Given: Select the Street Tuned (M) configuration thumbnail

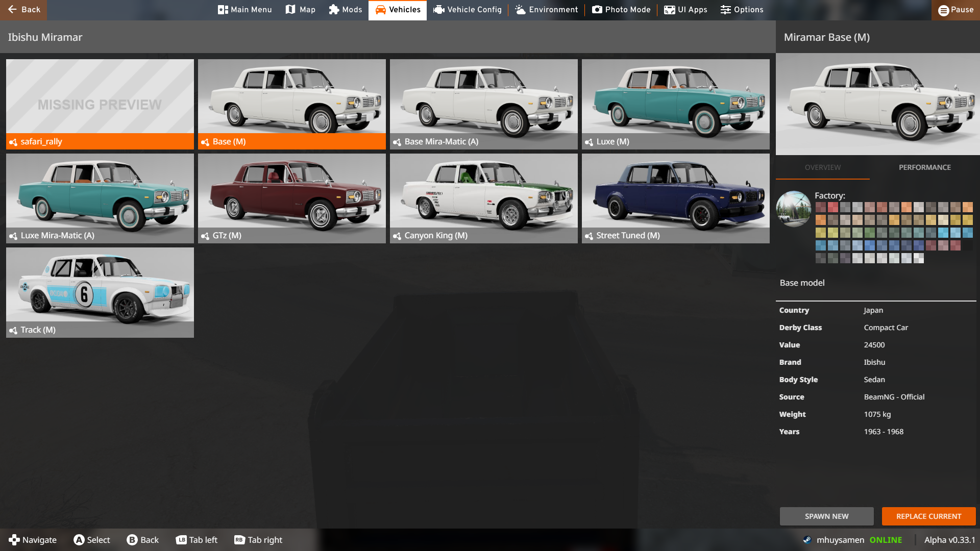Looking at the screenshot, I should tap(675, 198).
